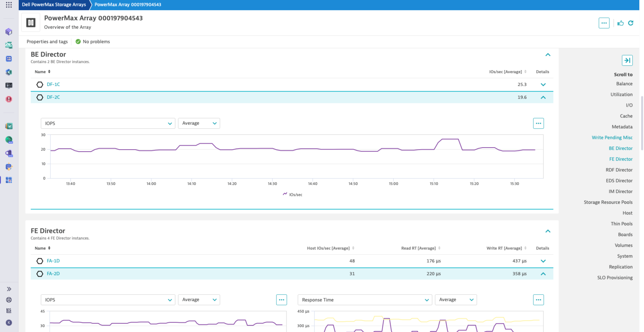Expand the left navigation sidebar

9,289
